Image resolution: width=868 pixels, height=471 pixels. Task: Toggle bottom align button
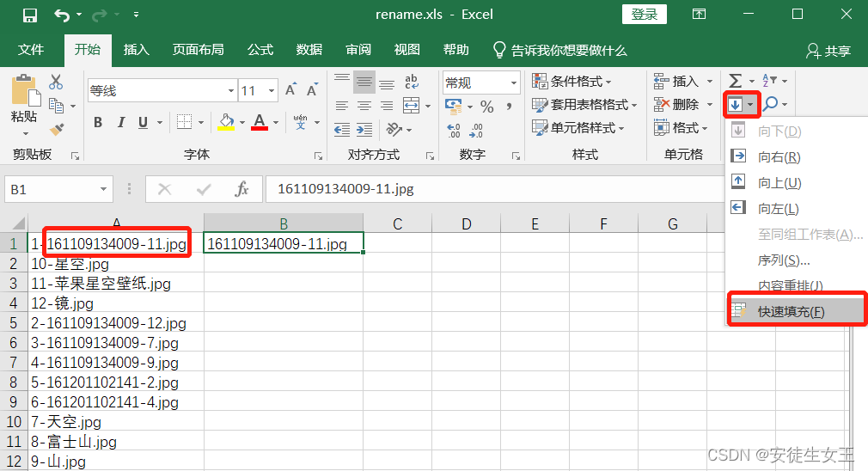point(387,83)
